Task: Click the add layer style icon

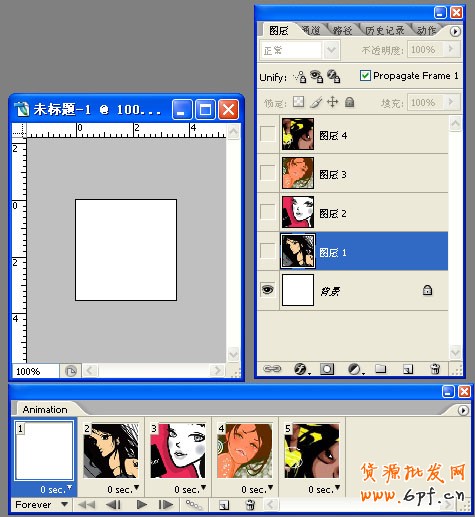Action: click(300, 369)
